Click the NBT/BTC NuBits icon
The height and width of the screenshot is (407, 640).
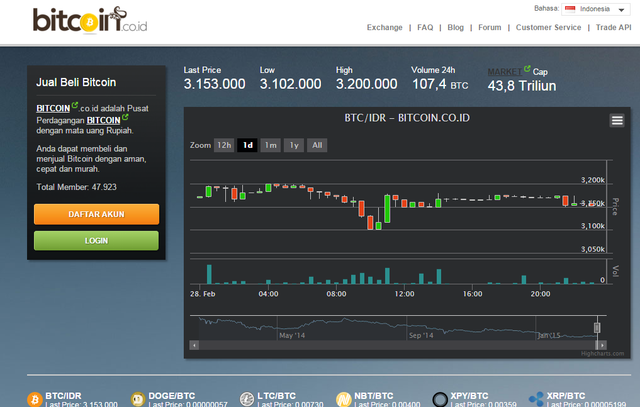(344, 399)
